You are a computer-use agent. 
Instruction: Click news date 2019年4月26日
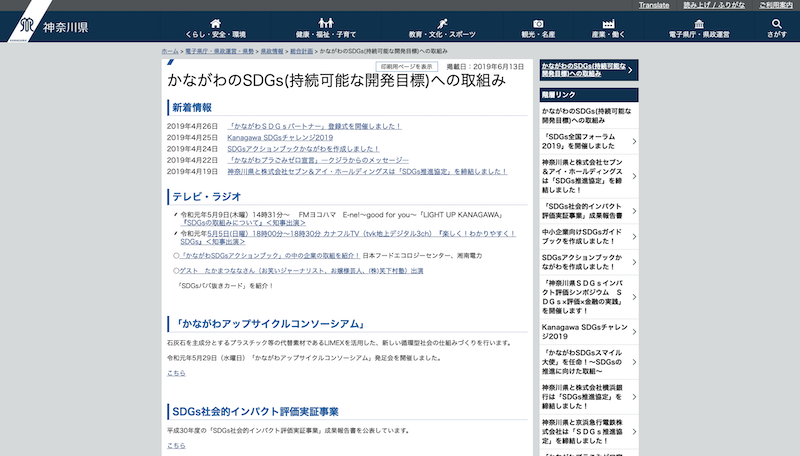coord(192,126)
